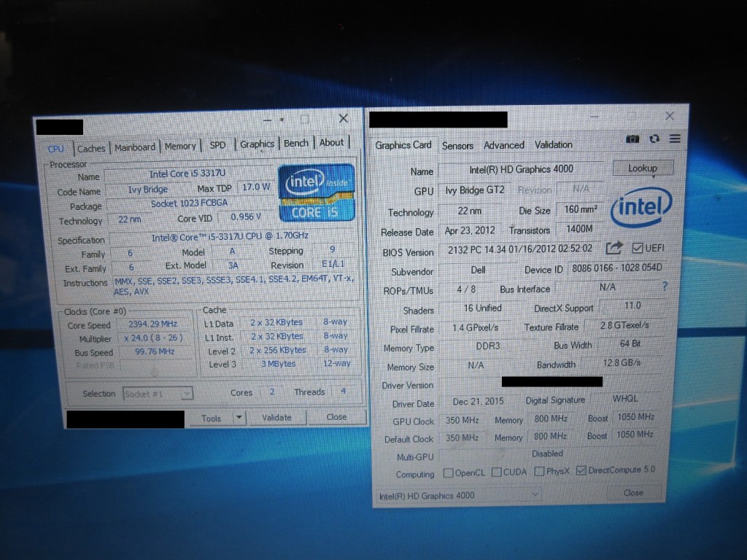Click the GPU name field Intel(R) HD Graphics 4000
Image resolution: width=747 pixels, height=560 pixels.
point(521,169)
